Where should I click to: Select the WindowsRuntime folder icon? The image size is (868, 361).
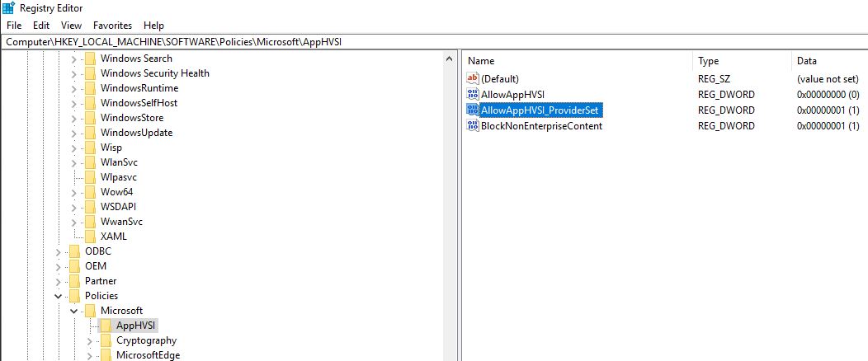tap(90, 88)
